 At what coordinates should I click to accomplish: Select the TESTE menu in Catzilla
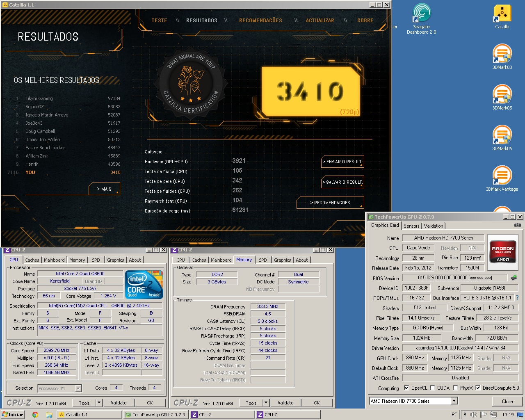click(159, 20)
